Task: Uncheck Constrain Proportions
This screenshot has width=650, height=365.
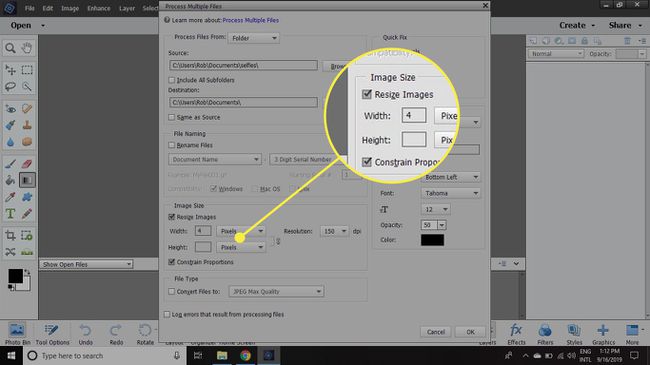Action: [x=172, y=262]
